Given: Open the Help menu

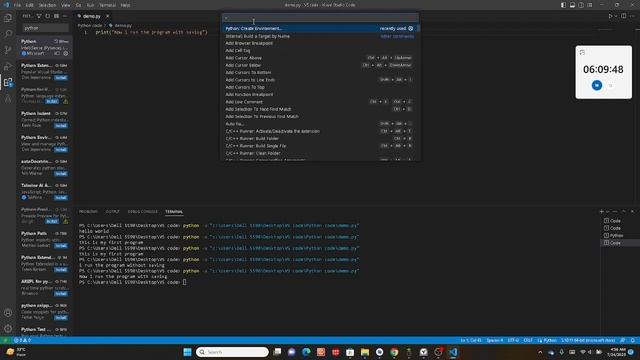Looking at the screenshot, I should tap(125, 5).
